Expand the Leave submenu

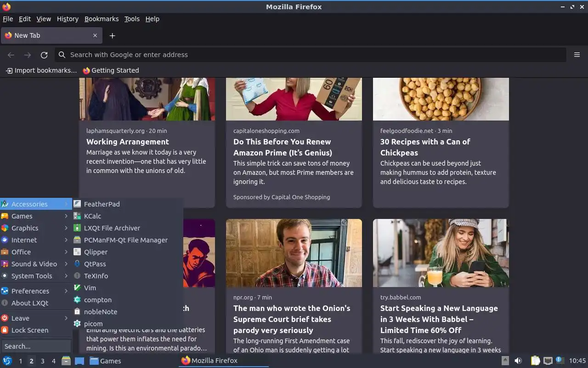click(35, 318)
